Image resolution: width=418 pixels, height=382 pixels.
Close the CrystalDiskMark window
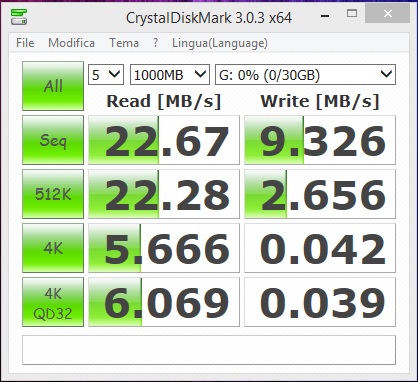(x=387, y=14)
